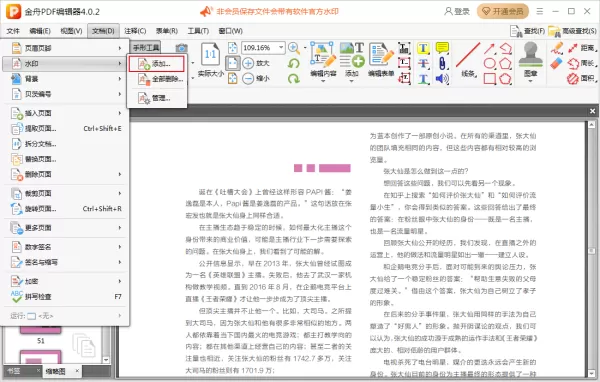Open the 注释(C) menu
The width and height of the screenshot is (600, 382).
(135, 31)
